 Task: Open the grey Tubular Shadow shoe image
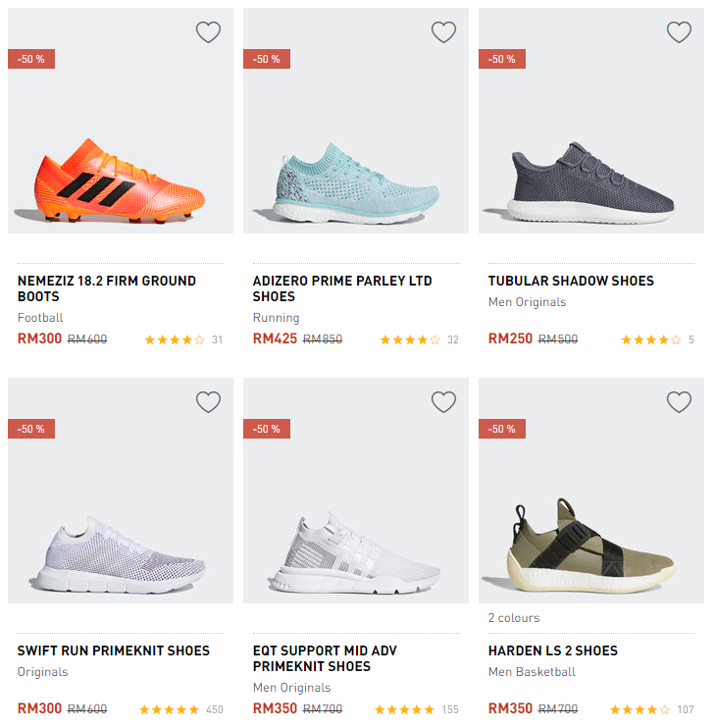[590, 182]
